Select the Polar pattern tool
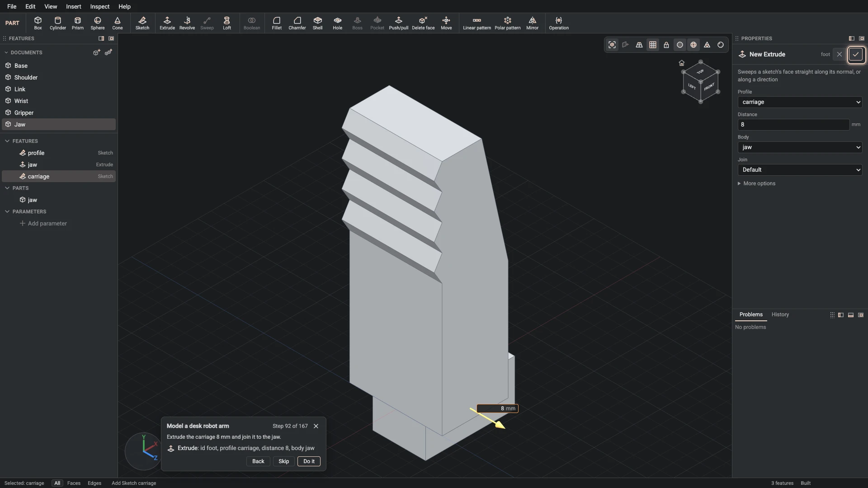 [508, 23]
